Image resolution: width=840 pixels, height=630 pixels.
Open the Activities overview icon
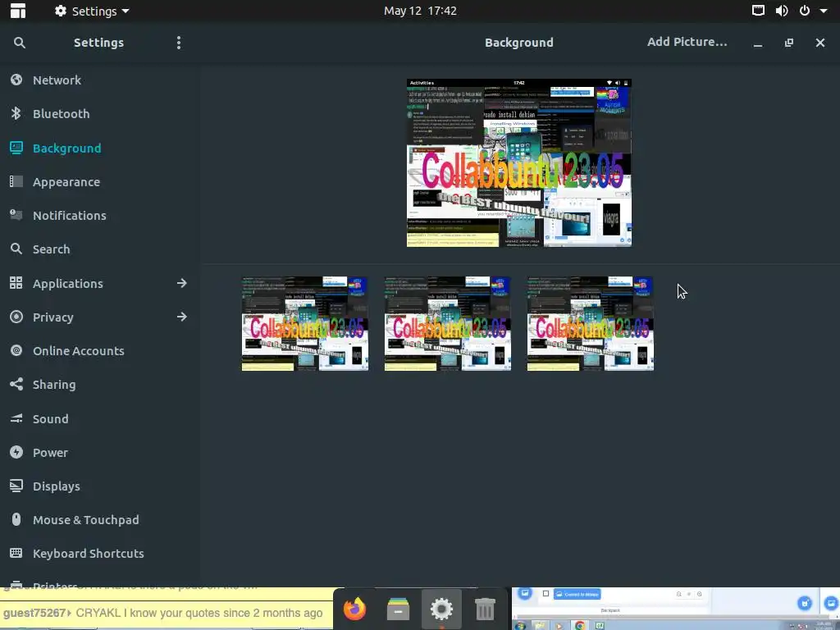[x=18, y=11]
